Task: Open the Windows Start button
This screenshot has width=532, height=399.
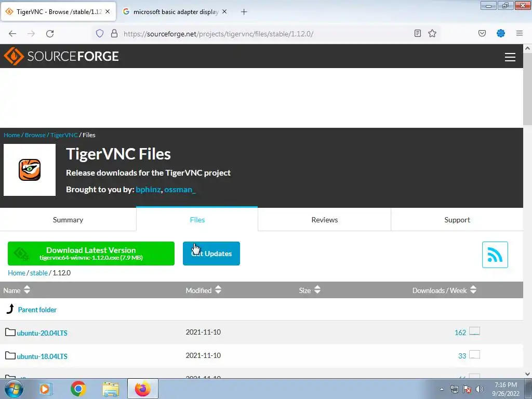Action: click(14, 389)
